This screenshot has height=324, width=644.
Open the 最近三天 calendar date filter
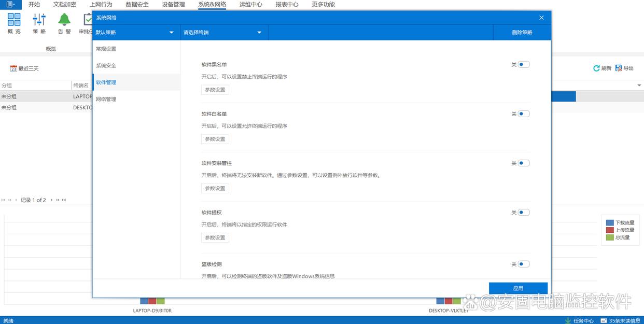click(x=14, y=68)
